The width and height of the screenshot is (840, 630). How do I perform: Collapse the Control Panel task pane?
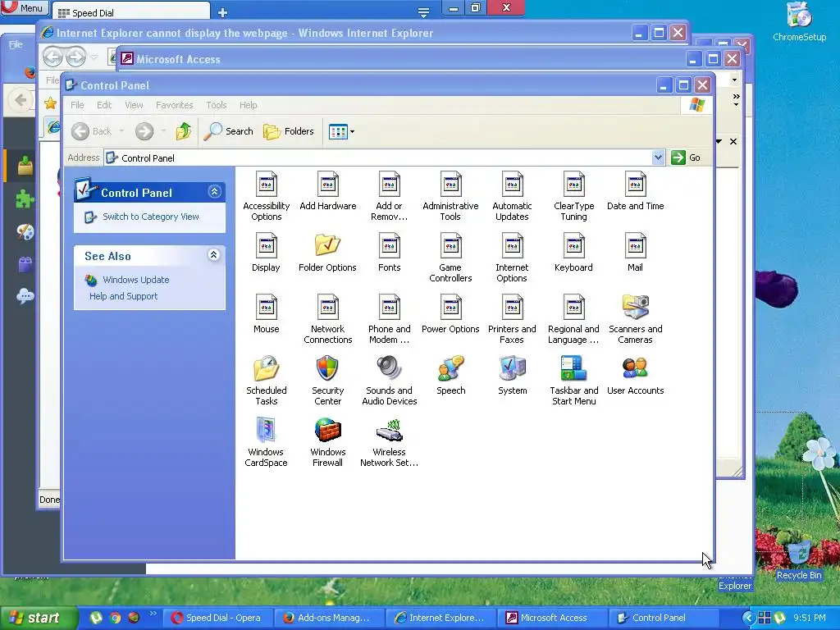pyautogui.click(x=214, y=192)
